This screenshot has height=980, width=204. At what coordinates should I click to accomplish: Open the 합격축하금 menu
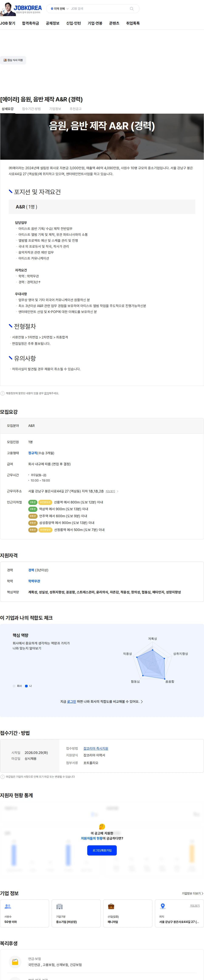(31, 23)
